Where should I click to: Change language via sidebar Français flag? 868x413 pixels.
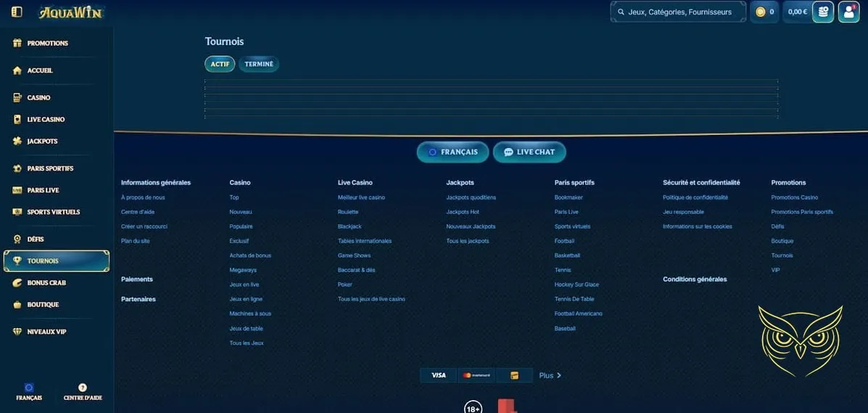[x=29, y=392]
